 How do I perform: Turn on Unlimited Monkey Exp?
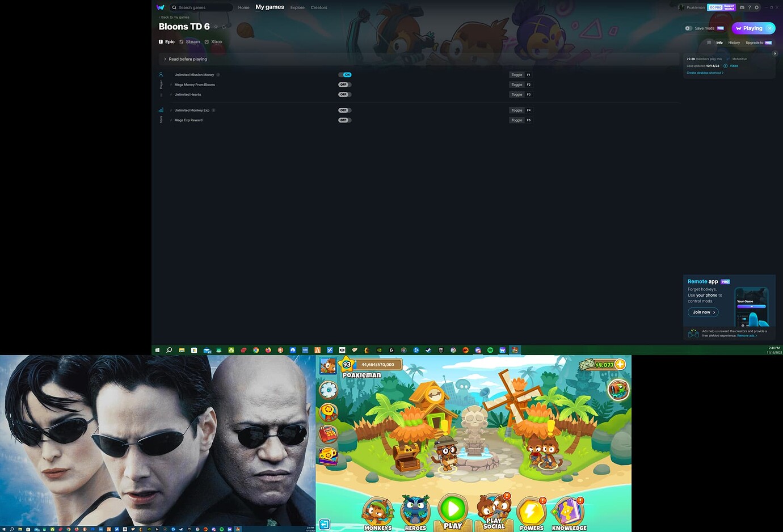[x=344, y=110]
